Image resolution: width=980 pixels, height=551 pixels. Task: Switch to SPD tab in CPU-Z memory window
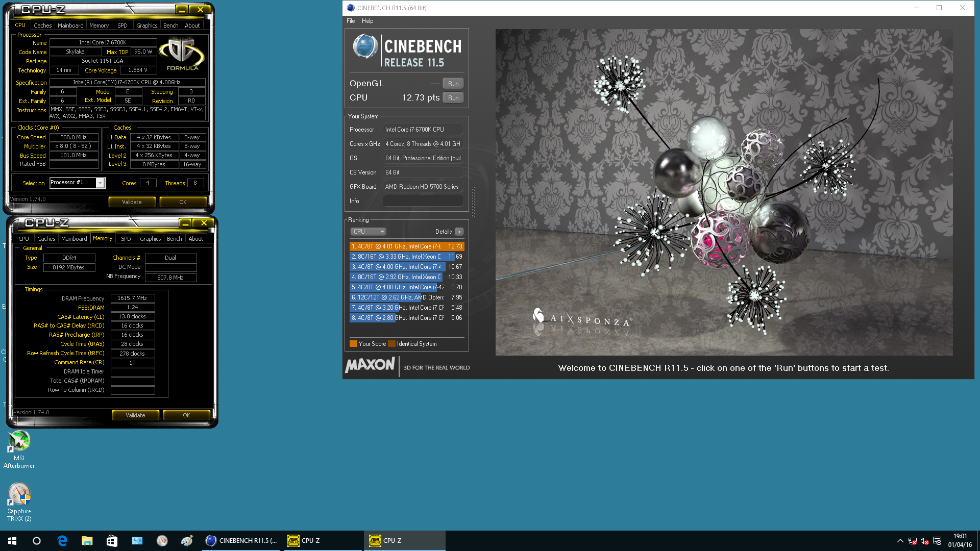click(126, 238)
